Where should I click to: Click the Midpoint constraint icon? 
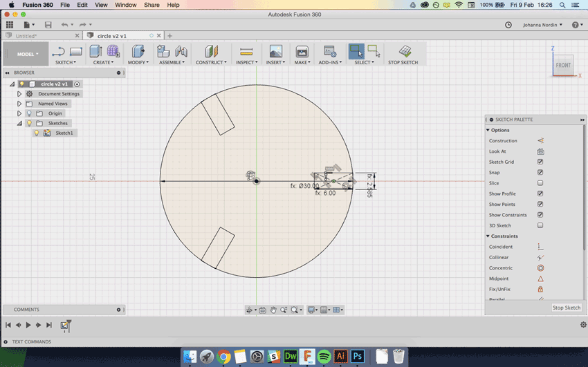(540, 279)
